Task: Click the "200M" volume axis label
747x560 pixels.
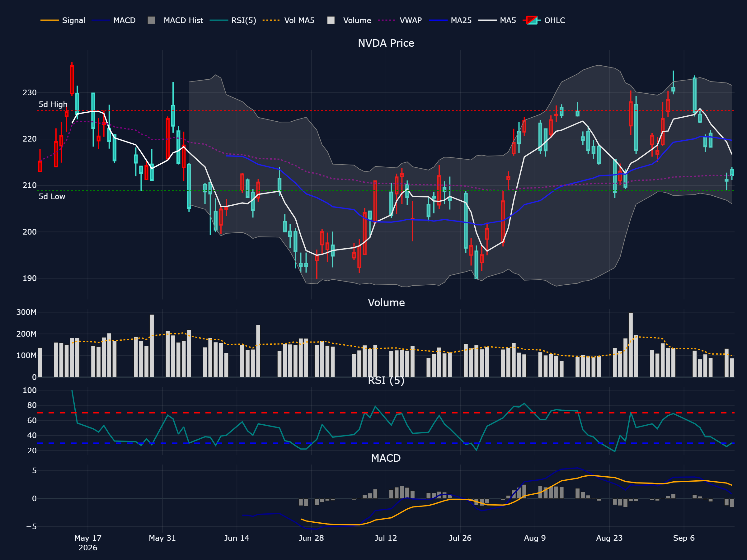Action: click(26, 334)
